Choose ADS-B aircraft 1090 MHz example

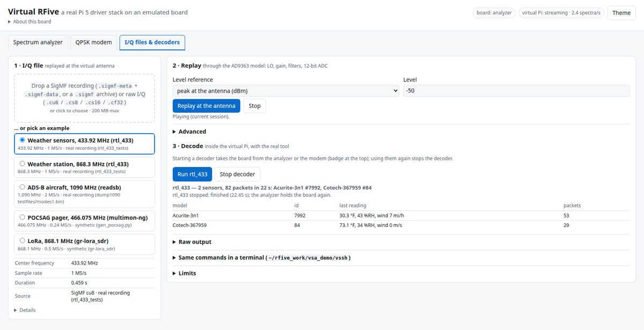click(x=85, y=194)
